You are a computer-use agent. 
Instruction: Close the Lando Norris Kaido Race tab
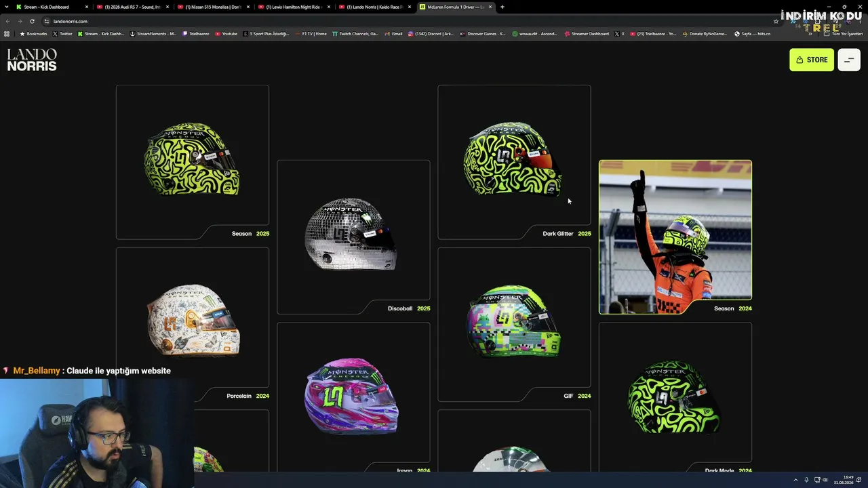[409, 7]
